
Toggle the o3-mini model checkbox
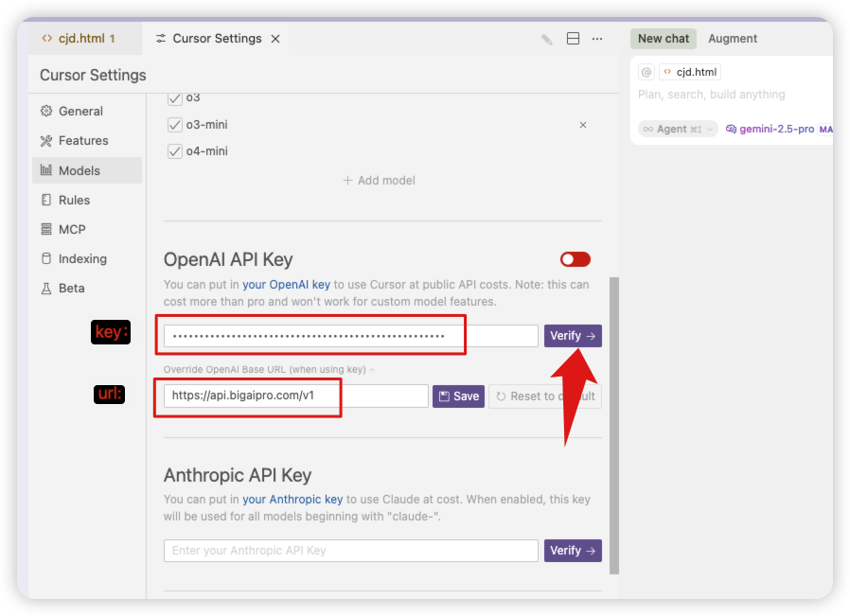click(174, 125)
